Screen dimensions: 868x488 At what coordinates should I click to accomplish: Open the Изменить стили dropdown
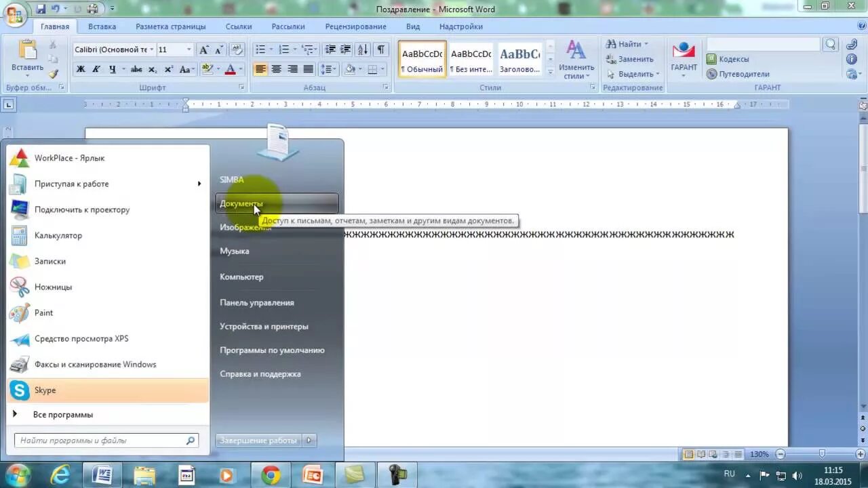point(576,60)
